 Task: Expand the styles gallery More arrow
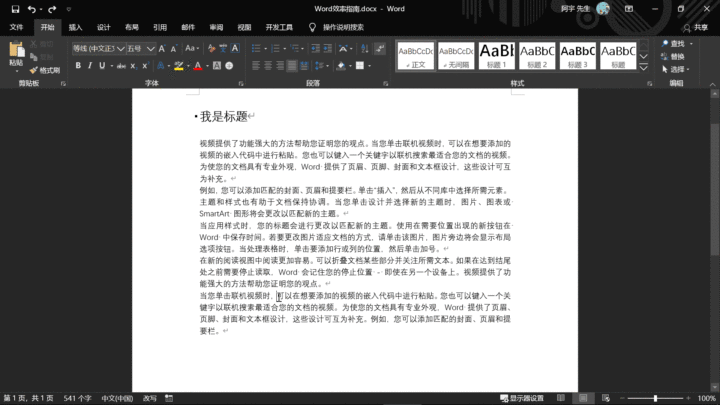(x=644, y=68)
